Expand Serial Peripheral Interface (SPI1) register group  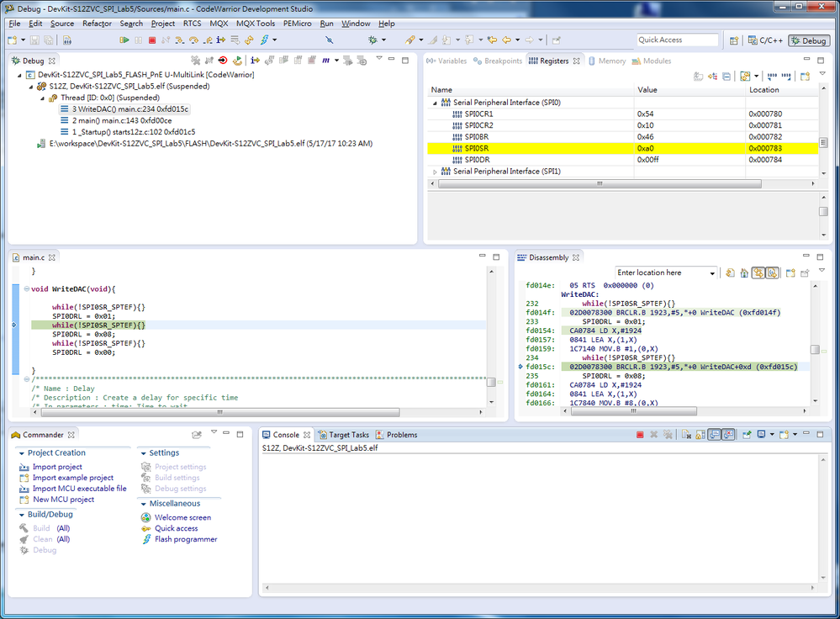pyautogui.click(x=436, y=172)
